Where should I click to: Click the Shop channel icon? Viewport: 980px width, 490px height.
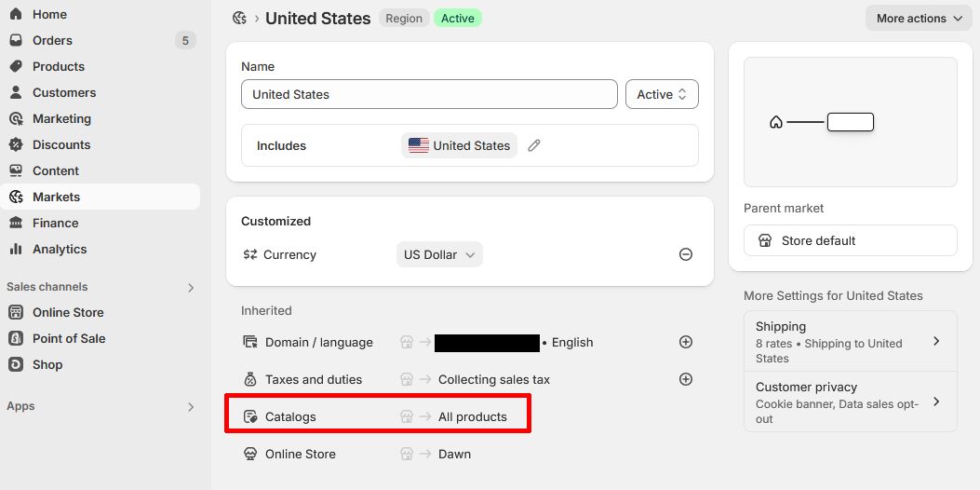[16, 364]
